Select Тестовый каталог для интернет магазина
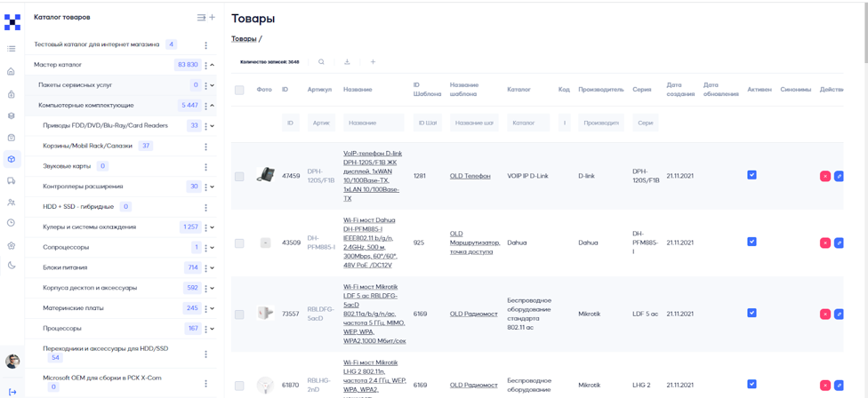868x398 pixels. pyautogui.click(x=97, y=44)
